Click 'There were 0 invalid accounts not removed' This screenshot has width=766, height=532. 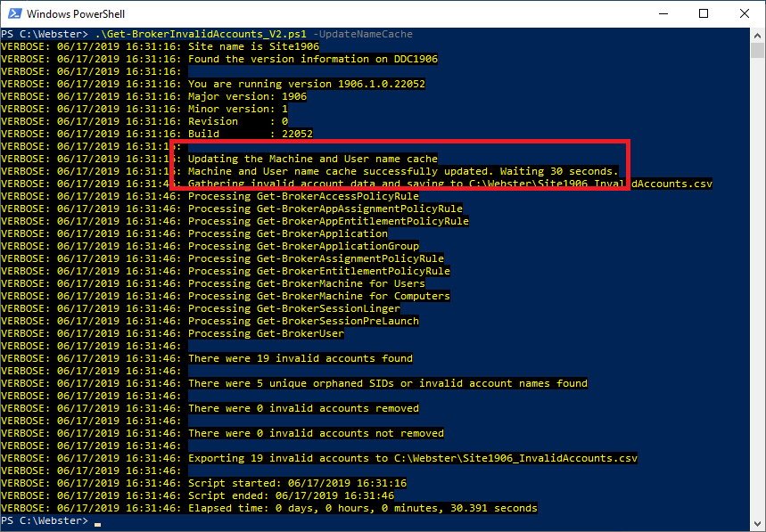pos(316,433)
